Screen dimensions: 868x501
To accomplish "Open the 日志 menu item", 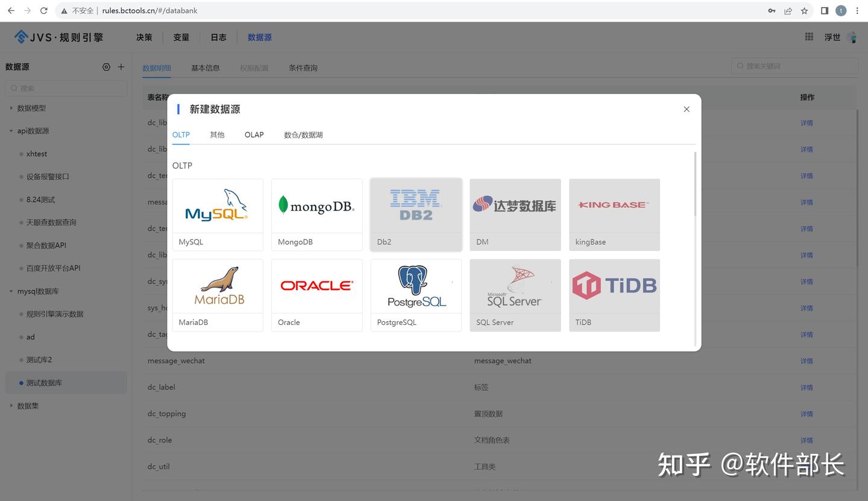I will (218, 37).
